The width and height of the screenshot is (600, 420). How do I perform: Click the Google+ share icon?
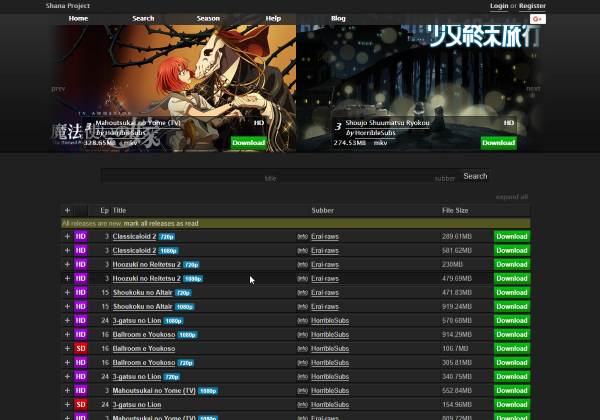pyautogui.click(x=538, y=19)
